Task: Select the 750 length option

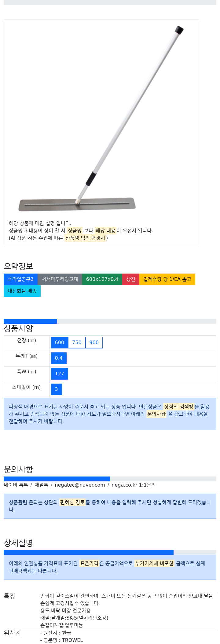Action: pos(77,343)
